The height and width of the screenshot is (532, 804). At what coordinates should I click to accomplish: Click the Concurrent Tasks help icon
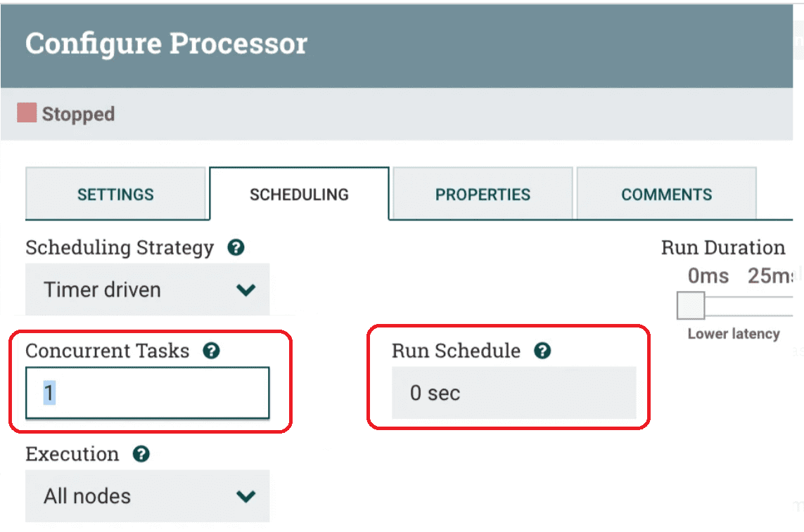[x=211, y=351]
